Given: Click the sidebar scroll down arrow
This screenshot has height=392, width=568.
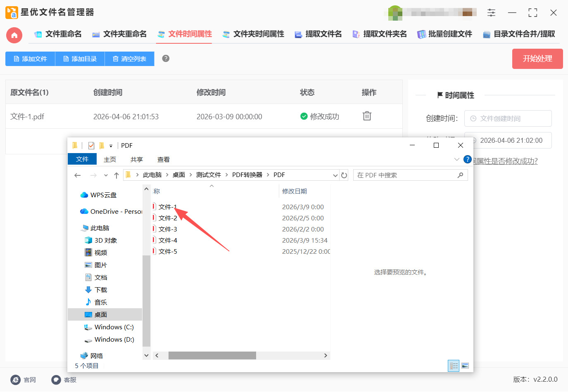Looking at the screenshot, I should pyautogui.click(x=146, y=355).
